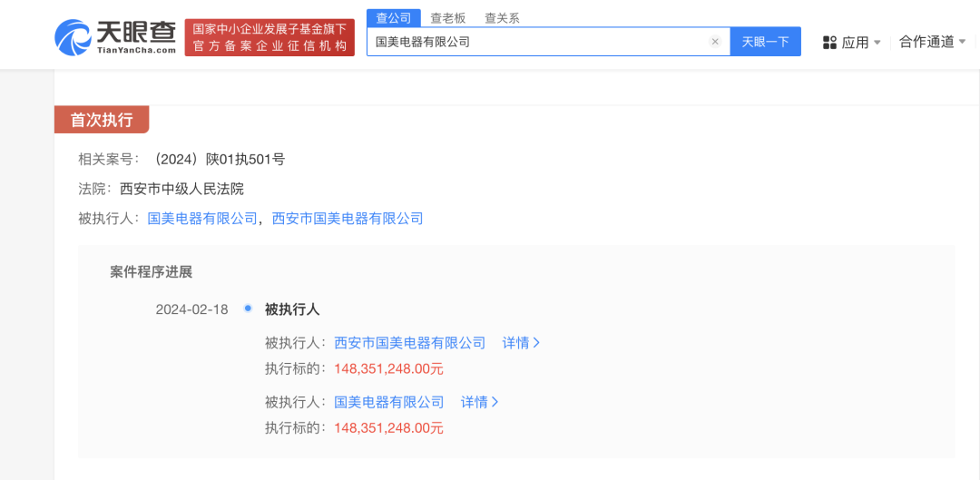Click the TianYanCha logo
Screen dimensions: 980x480
115,36
